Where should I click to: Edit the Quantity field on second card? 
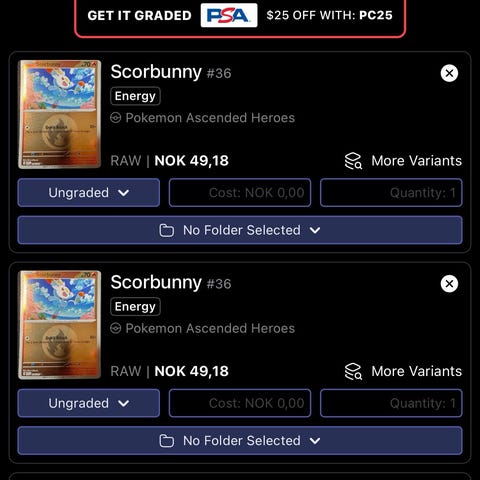click(391, 403)
